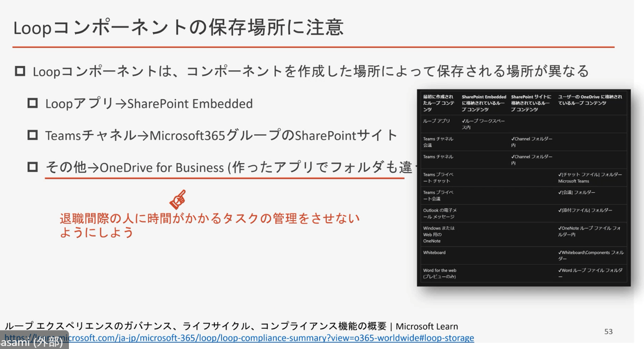
Task: Click the '✓[チャット ファイル] フォルダー Microsoft Teams' cell
Action: (590, 177)
